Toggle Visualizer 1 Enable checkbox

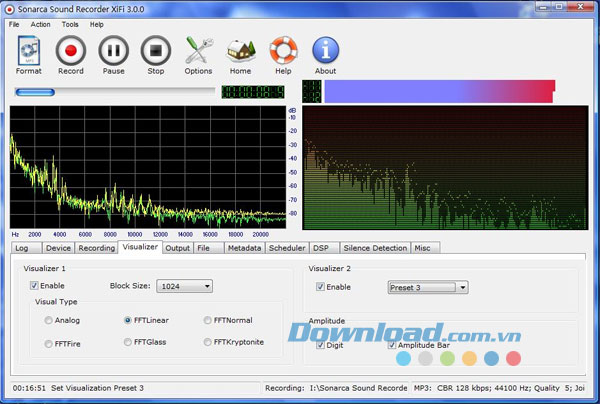(35, 286)
